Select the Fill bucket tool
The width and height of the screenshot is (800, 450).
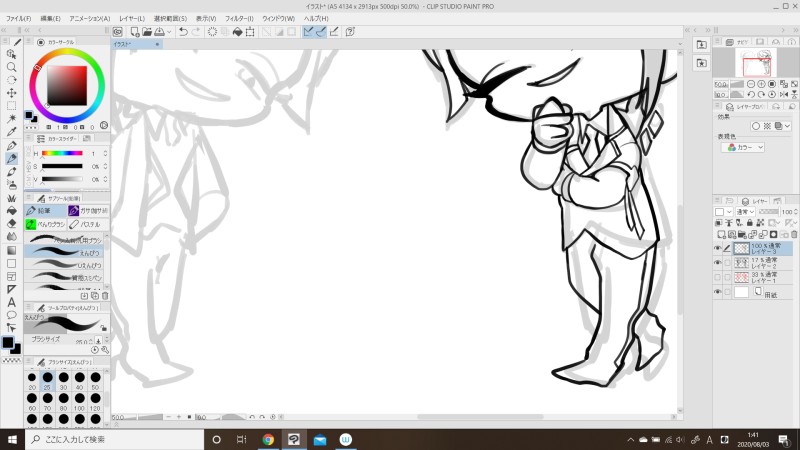coord(11,211)
